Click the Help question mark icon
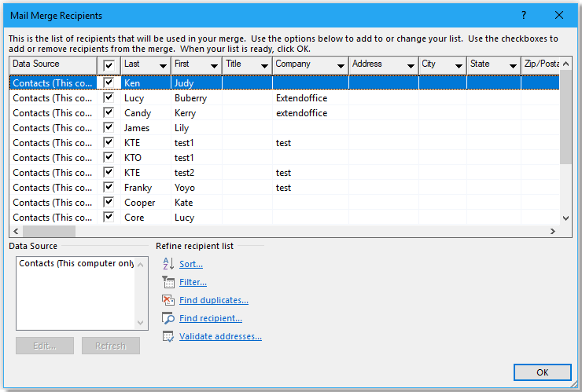The width and height of the screenshot is (582, 392). (x=524, y=15)
